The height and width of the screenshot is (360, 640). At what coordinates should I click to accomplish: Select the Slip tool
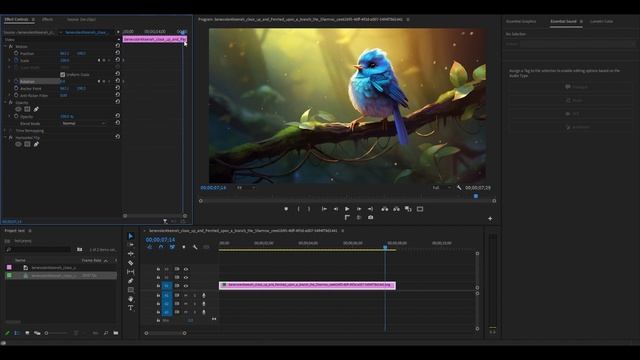[131, 272]
